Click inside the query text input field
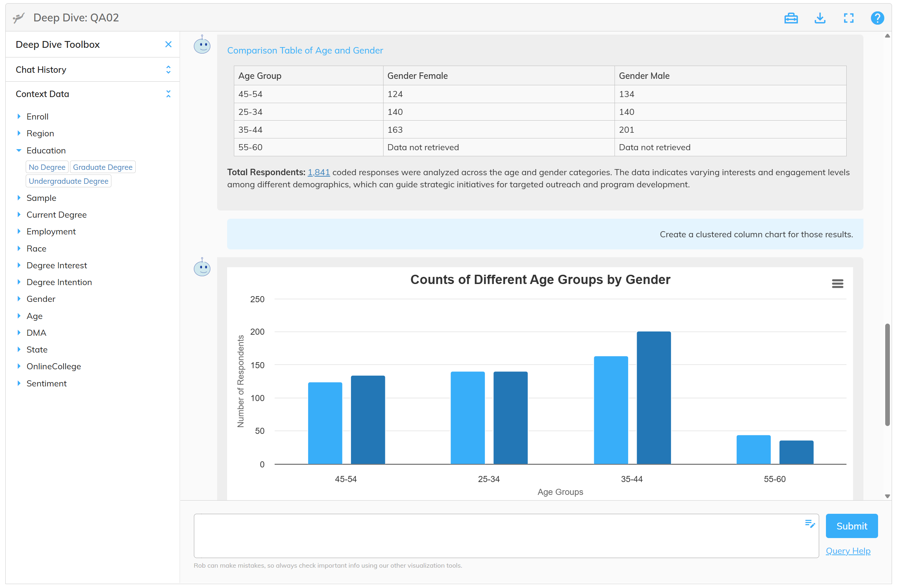 coord(497,535)
